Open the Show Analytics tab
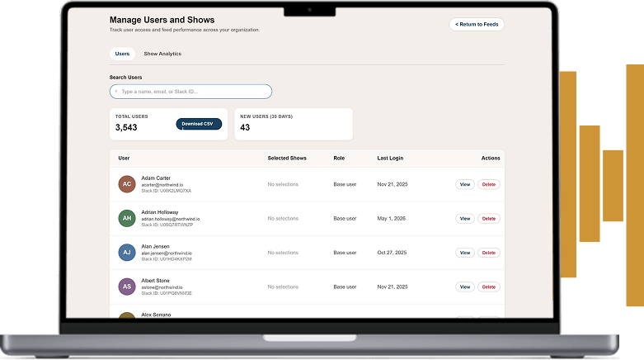The image size is (644, 360). tap(162, 54)
